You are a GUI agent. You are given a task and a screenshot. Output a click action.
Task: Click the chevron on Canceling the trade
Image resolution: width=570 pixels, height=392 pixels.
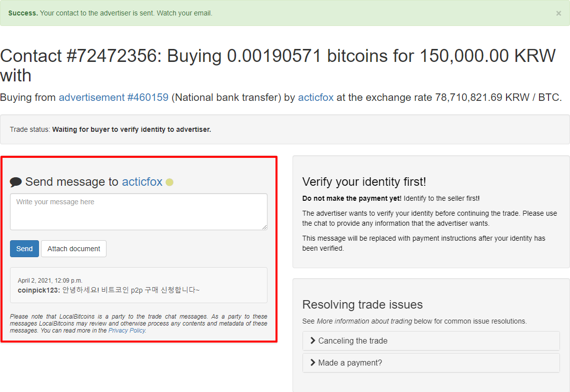312,341
